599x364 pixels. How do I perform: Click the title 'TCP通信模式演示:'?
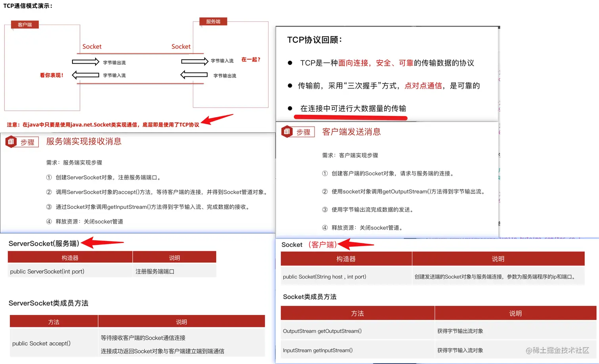[x=28, y=6]
